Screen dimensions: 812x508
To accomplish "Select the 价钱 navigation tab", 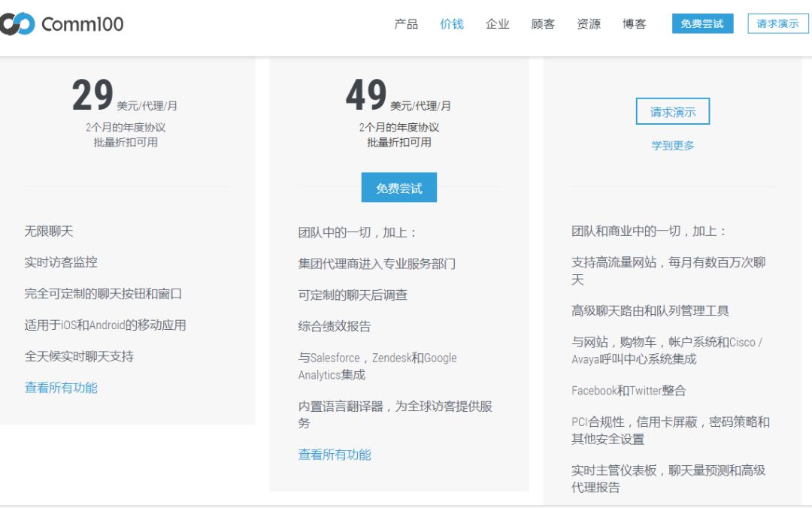I will [453, 23].
